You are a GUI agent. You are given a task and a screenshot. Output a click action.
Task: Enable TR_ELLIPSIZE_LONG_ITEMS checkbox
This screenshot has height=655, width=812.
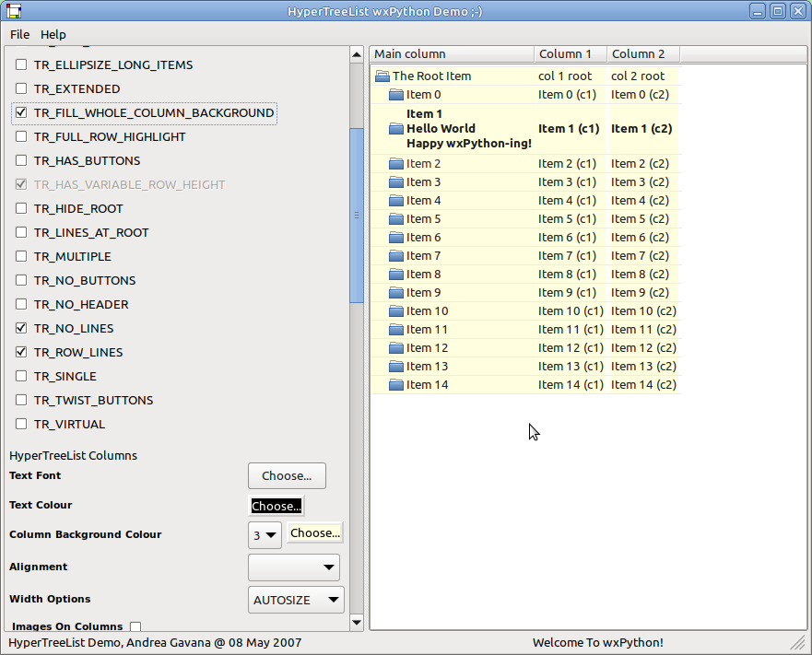[x=21, y=64]
